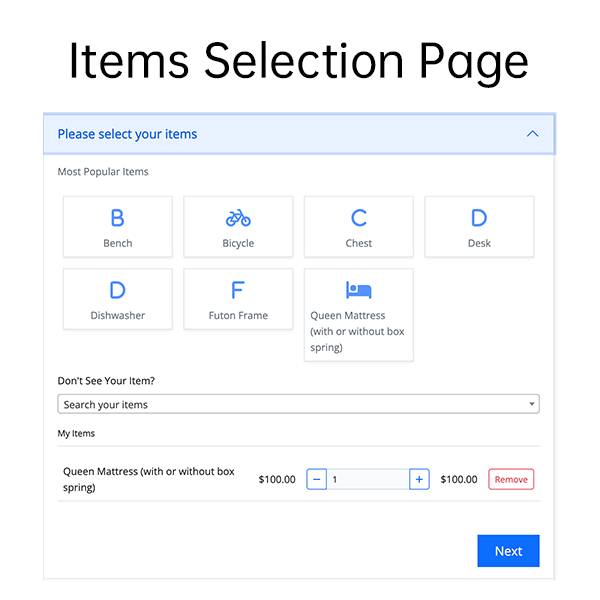Click the 'Most Popular Items' heading

click(x=103, y=172)
